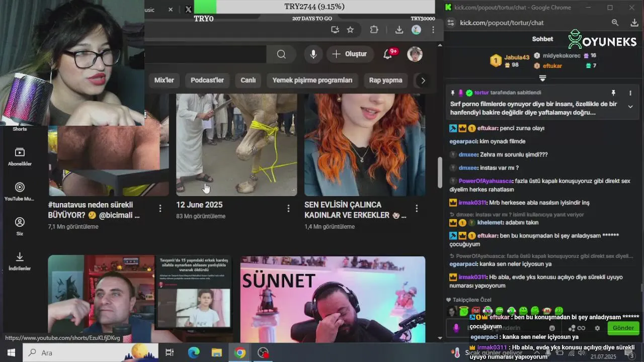Open the Oluştur create menu
644x362 pixels.
349,54
